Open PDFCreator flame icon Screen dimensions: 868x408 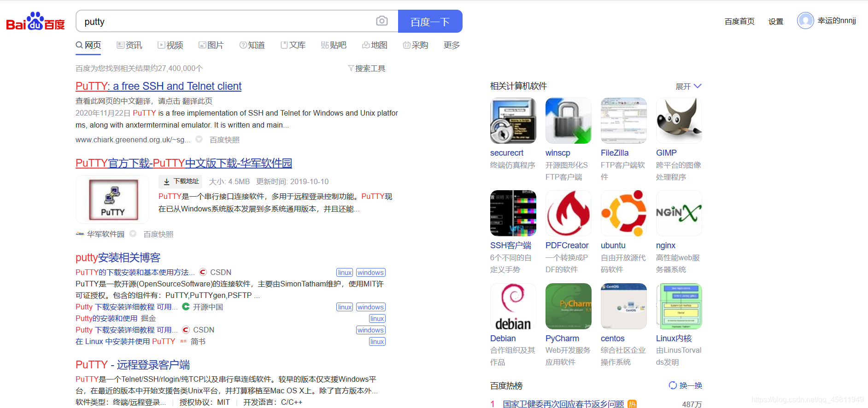coord(568,213)
